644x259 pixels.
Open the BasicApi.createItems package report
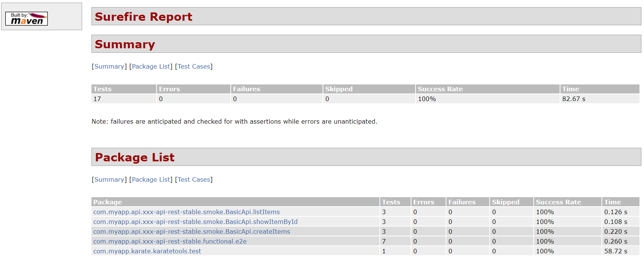191,231
